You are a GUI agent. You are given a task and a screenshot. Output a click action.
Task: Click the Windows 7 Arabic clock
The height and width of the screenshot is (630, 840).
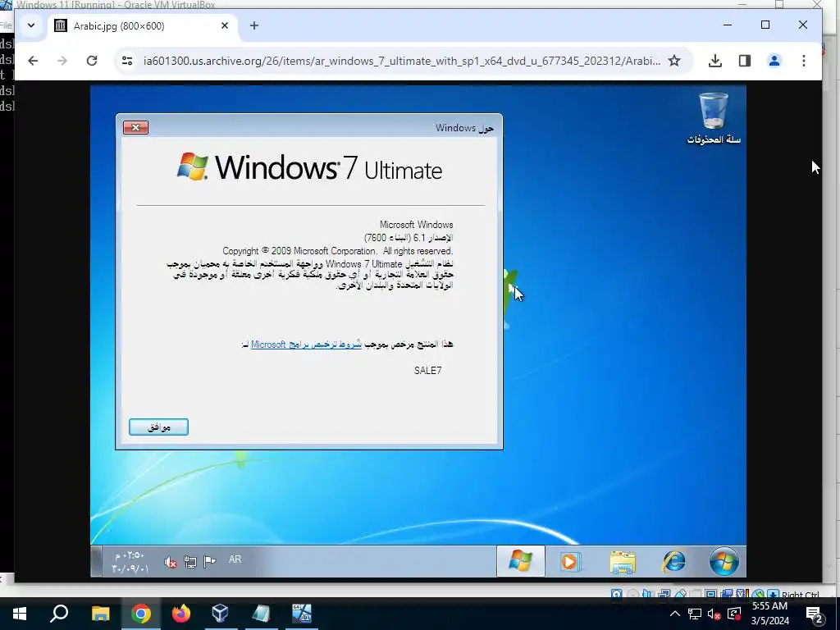130,562
